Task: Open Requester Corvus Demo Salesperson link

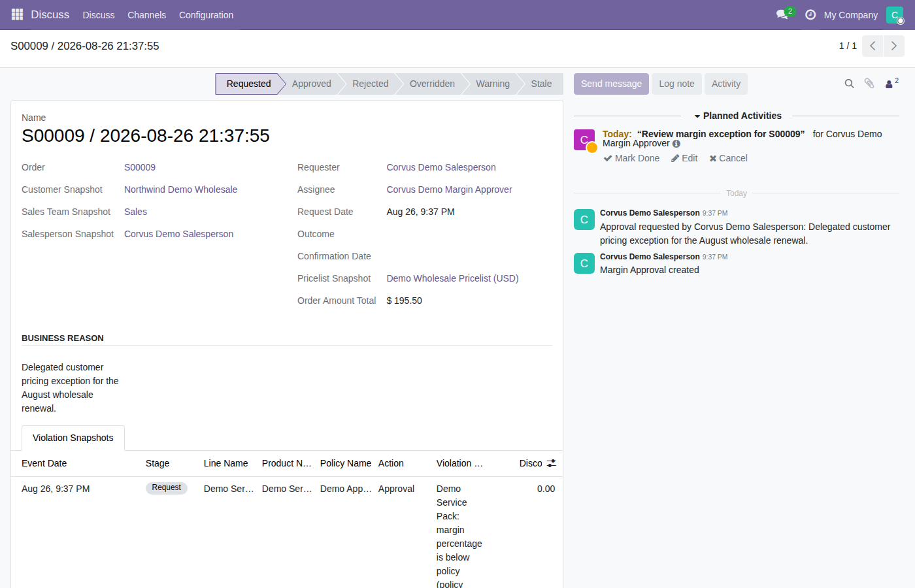Action: click(x=441, y=167)
